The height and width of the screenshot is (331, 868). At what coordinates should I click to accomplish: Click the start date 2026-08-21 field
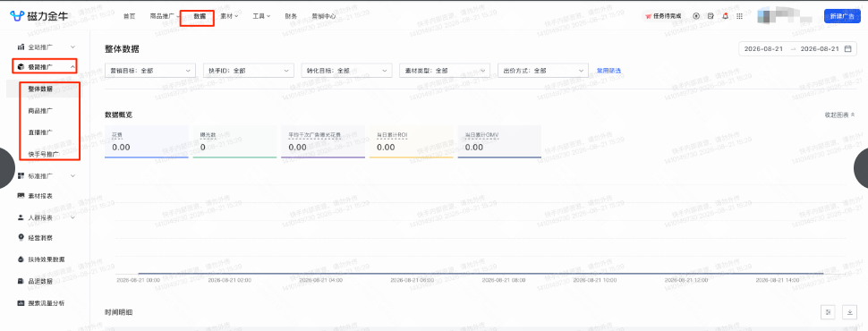(x=763, y=49)
